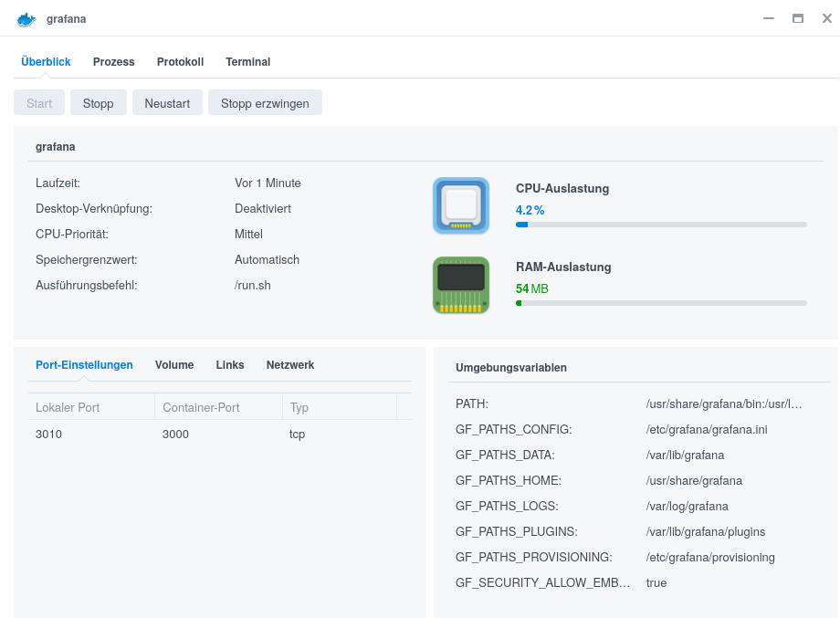
Task: Click the GF_PATHS_HOME value /usr/share/grafana
Action: point(694,481)
